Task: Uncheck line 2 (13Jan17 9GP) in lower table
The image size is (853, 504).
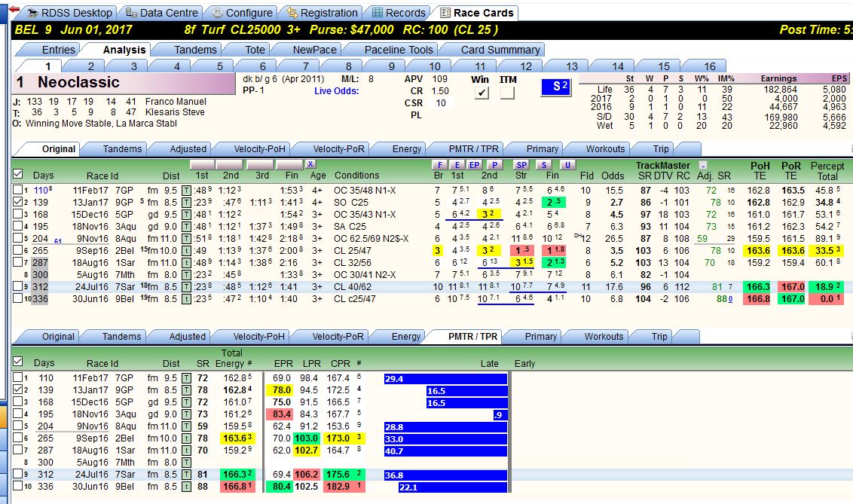Action: (x=18, y=389)
